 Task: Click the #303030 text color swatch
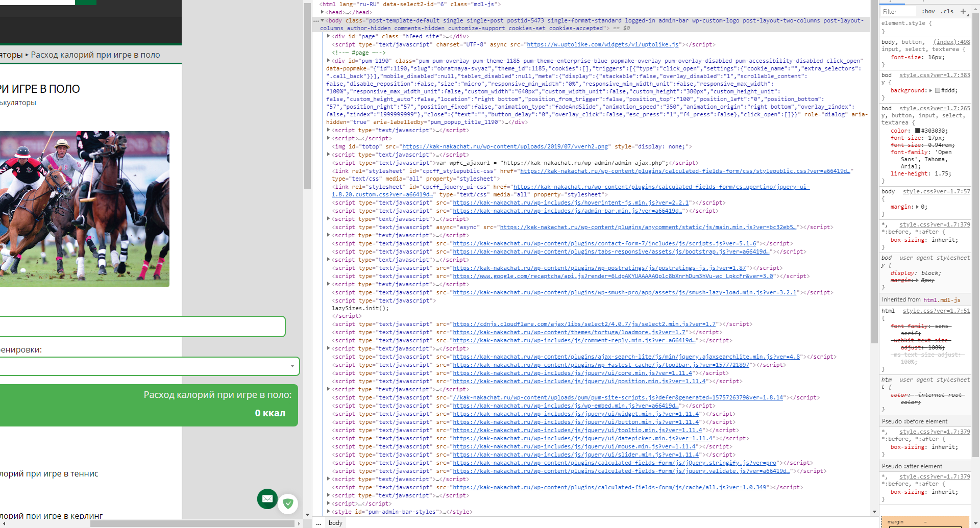coord(917,131)
